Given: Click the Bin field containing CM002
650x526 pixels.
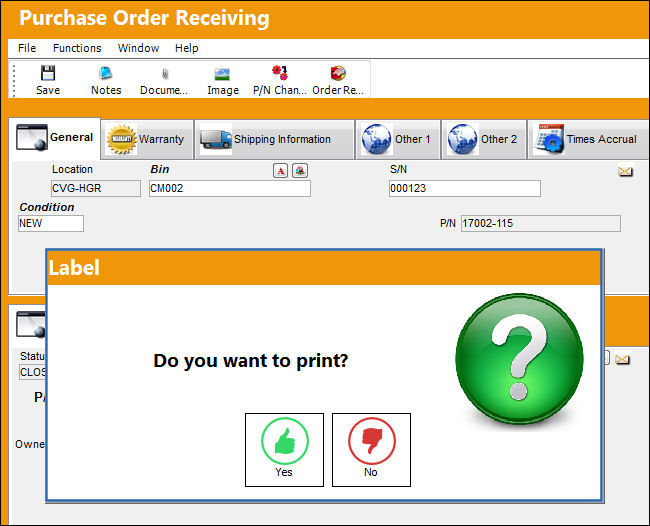Looking at the screenshot, I should click(230, 188).
